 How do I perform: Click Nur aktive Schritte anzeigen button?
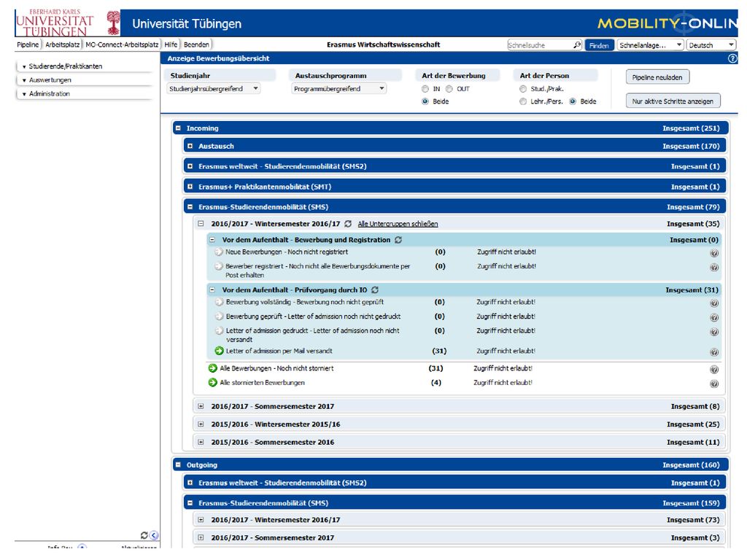coord(673,101)
